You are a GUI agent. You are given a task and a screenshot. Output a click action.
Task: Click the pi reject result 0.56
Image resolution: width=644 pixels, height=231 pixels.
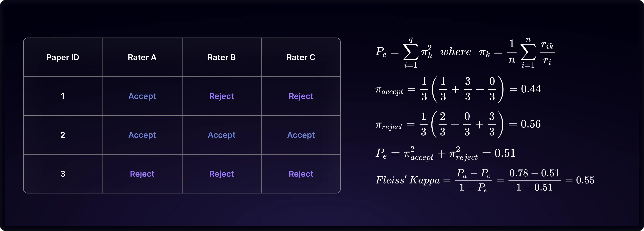pyautogui.click(x=530, y=124)
